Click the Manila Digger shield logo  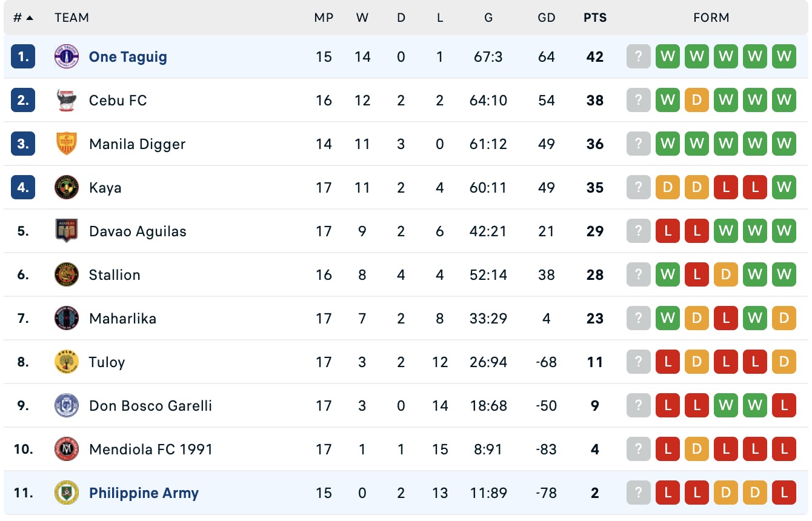click(x=66, y=144)
